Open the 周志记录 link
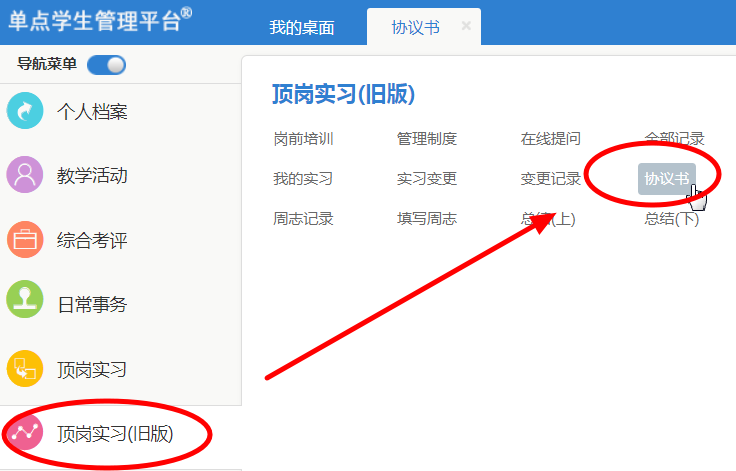This screenshot has height=471, width=736. click(x=303, y=219)
